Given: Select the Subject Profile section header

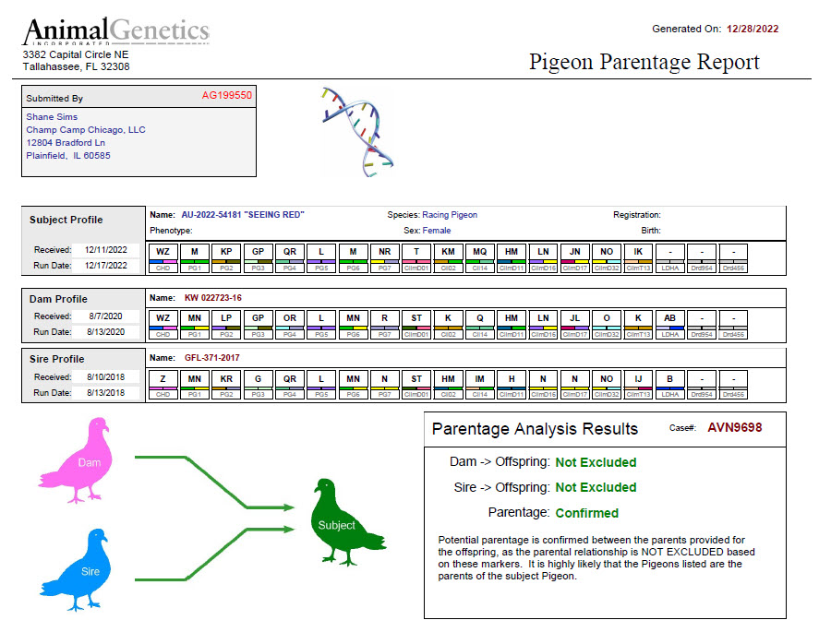Looking at the screenshot, I should point(65,220).
